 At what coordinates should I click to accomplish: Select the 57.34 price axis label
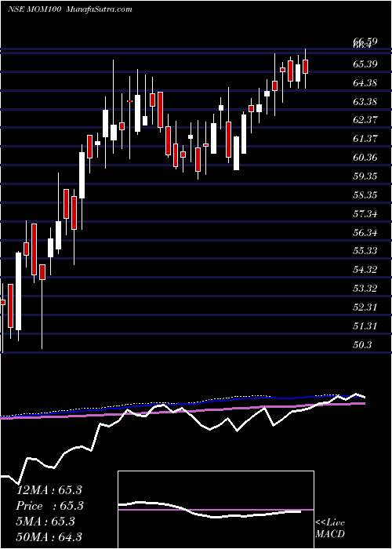(x=365, y=213)
